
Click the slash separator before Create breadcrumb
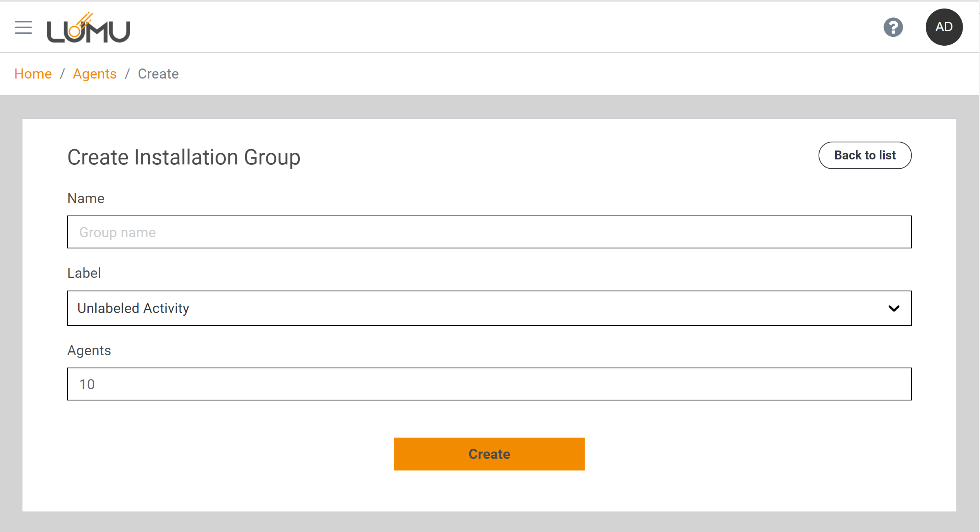click(127, 74)
